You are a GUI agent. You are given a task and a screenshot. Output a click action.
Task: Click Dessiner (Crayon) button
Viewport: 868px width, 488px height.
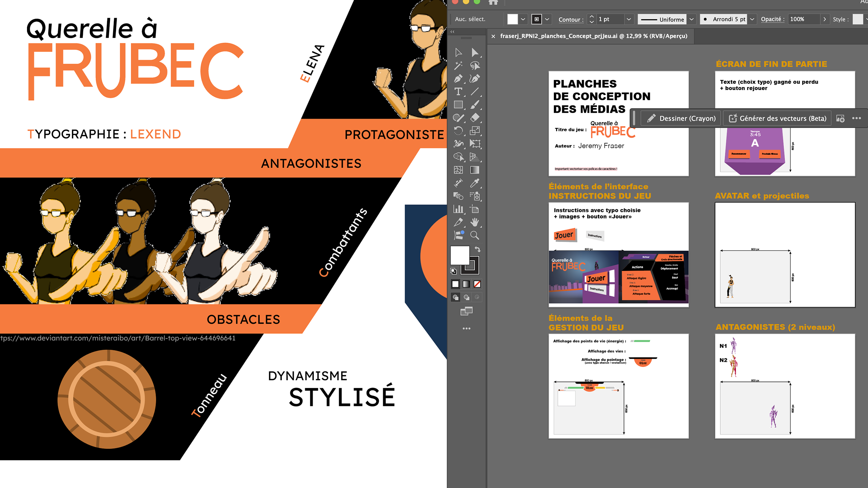point(681,118)
